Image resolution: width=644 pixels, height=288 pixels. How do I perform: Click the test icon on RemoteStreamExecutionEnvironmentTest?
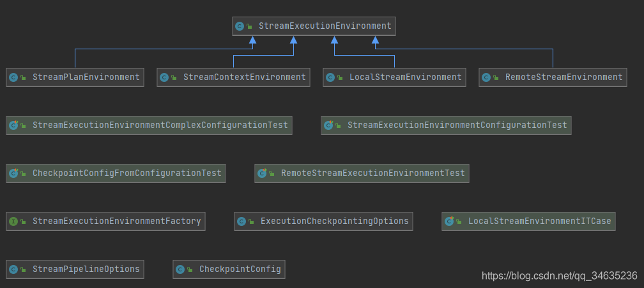tap(262, 173)
